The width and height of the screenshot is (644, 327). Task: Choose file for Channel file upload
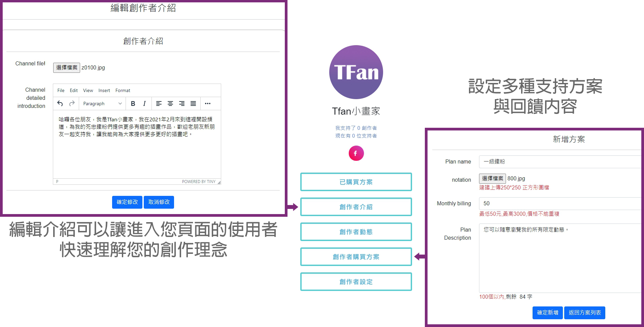[x=66, y=68]
